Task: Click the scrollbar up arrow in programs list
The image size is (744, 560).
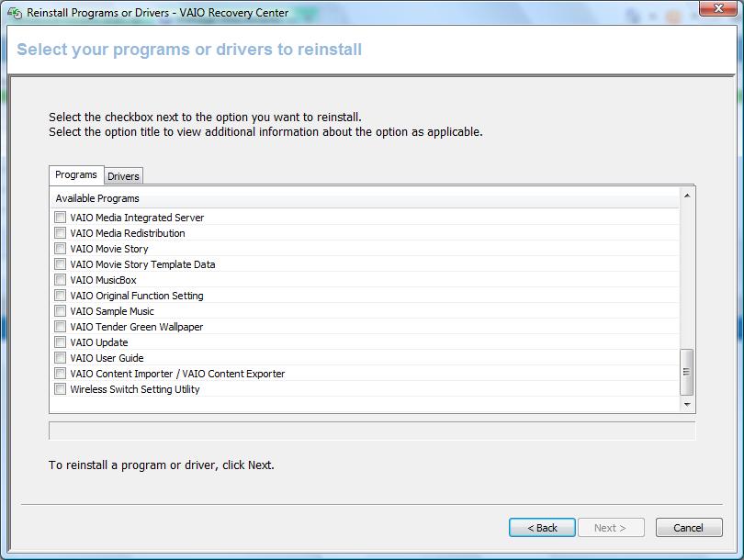Action: pyautogui.click(x=686, y=196)
